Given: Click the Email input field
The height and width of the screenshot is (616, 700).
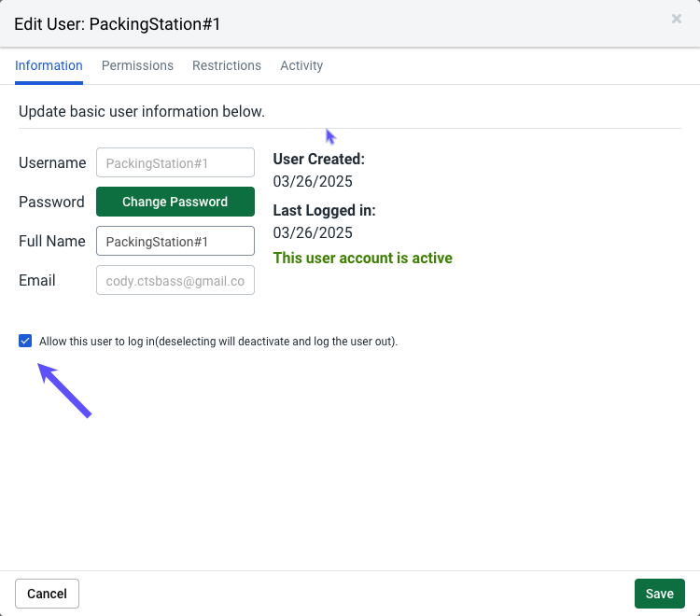Looking at the screenshot, I should click(175, 280).
